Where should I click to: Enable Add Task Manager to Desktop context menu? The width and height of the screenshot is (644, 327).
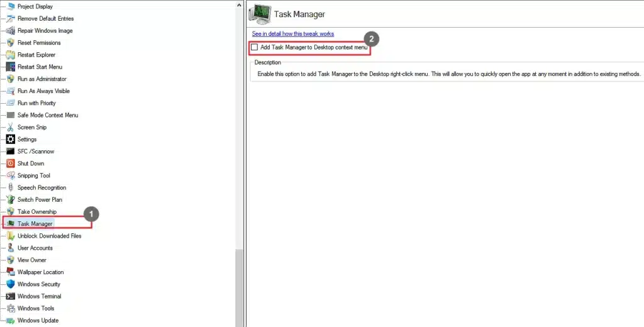coord(254,47)
